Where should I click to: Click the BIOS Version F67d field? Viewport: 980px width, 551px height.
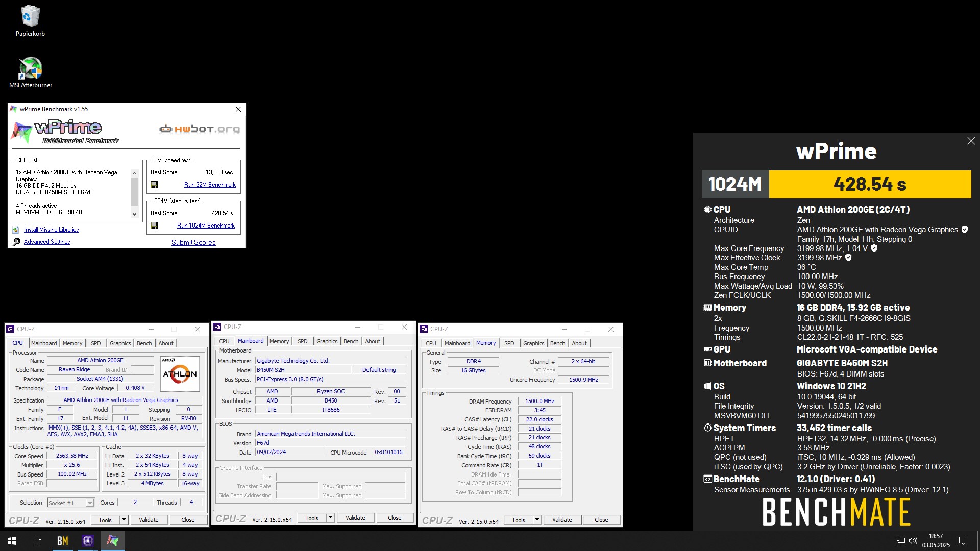pos(330,443)
